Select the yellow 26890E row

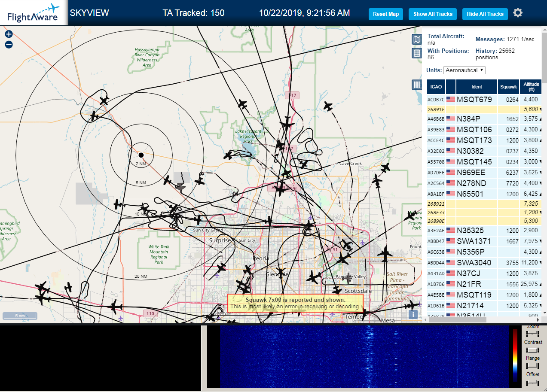pyautogui.click(x=484, y=221)
